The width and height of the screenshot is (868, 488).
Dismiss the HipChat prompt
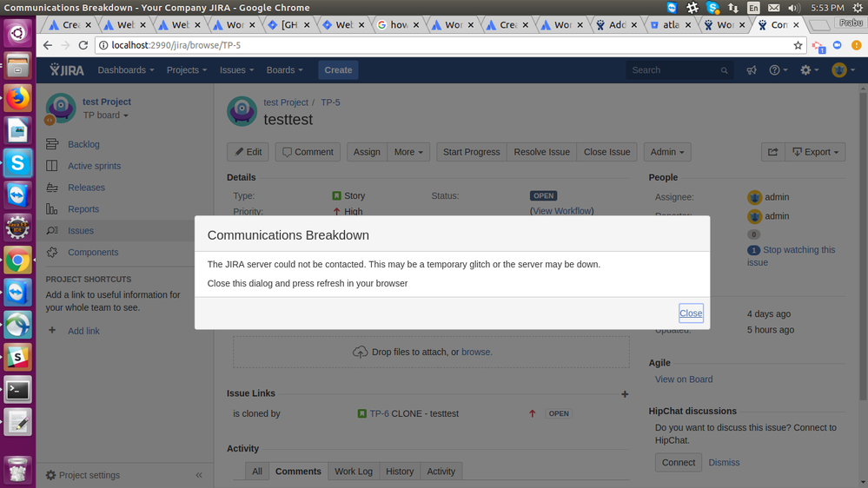[x=724, y=463]
